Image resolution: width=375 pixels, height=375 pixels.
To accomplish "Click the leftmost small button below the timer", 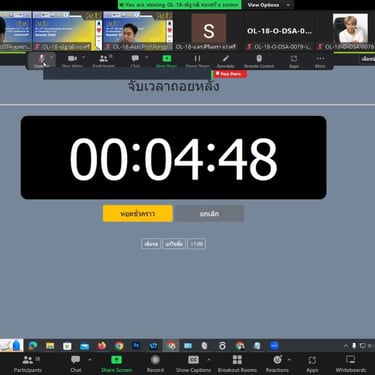I will [x=151, y=244].
